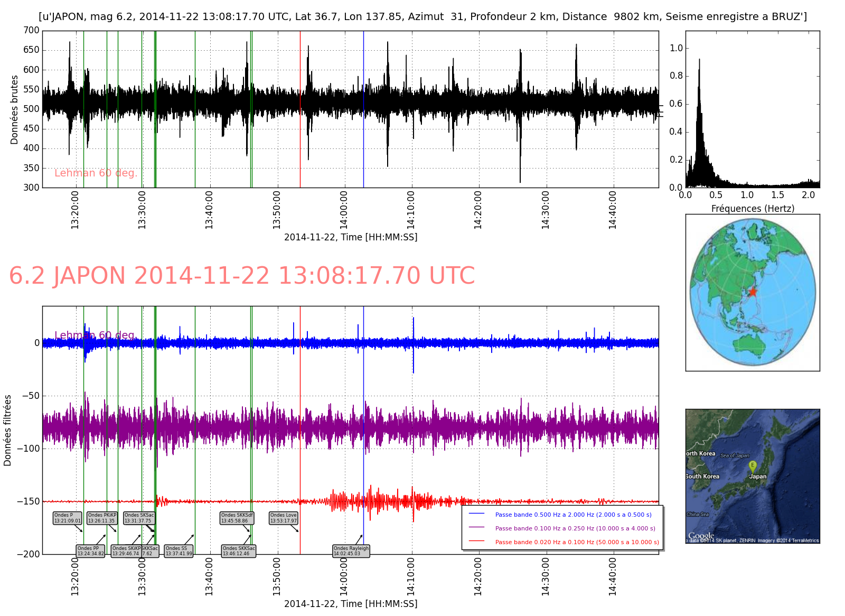The image size is (845, 616).
Task: Click the green epicenter pin over Japan
Action: click(x=753, y=466)
